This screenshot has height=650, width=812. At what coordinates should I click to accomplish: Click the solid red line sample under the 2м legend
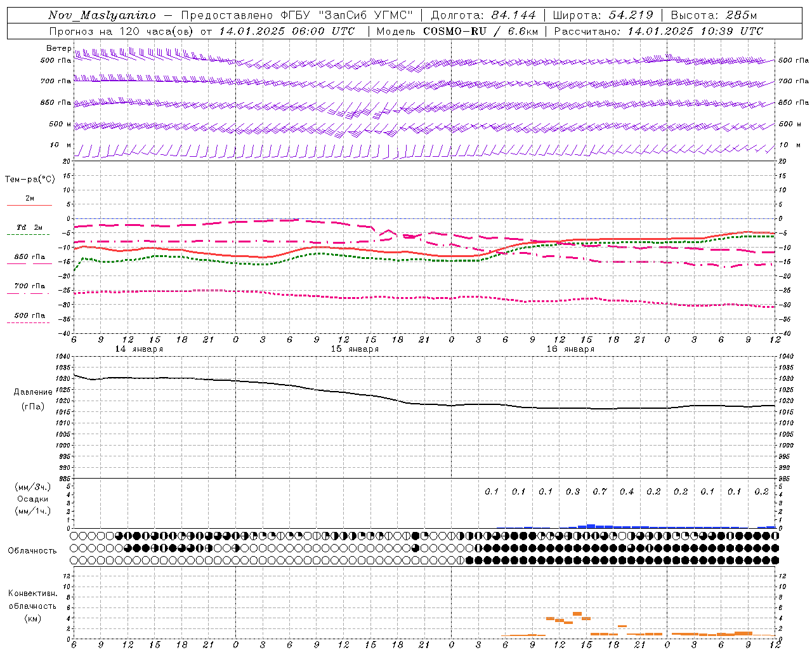(x=29, y=206)
